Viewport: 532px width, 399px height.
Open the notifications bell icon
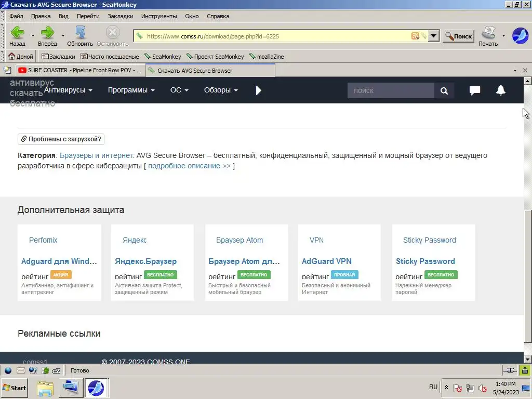click(x=501, y=90)
